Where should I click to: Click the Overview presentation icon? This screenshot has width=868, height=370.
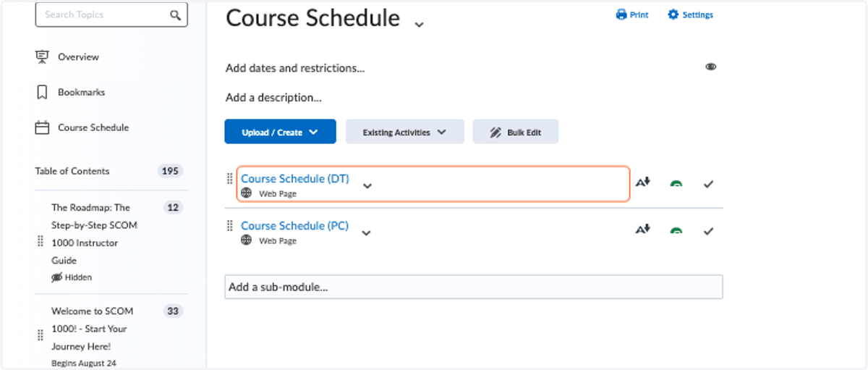pyautogui.click(x=42, y=56)
